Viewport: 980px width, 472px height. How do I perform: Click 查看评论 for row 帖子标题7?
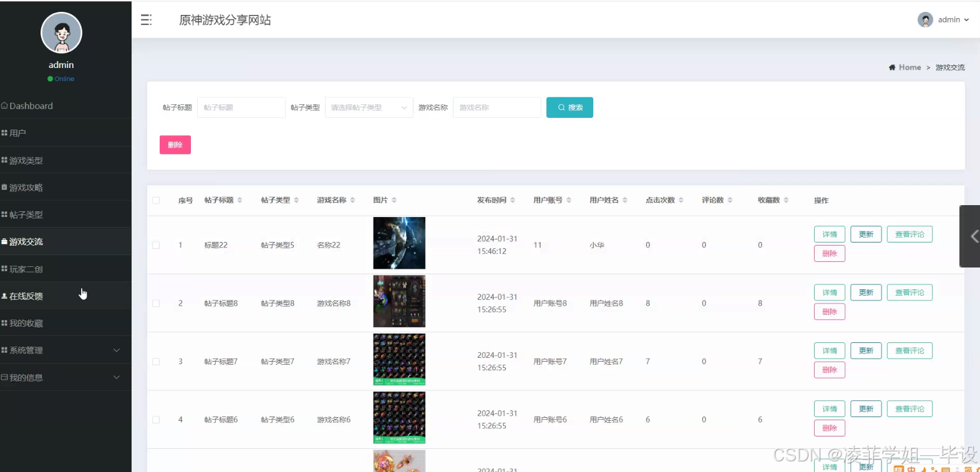click(910, 350)
